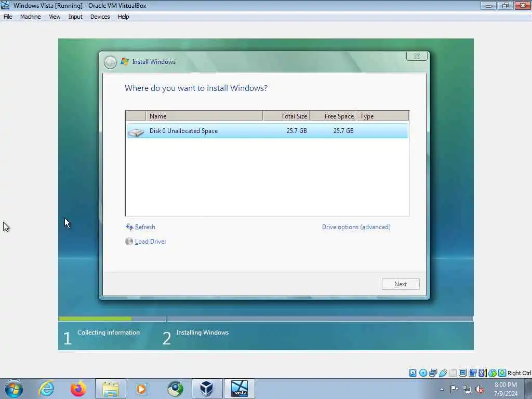Open Windows Media Player from the taskbar
Image resolution: width=532 pixels, height=399 pixels.
click(x=141, y=389)
